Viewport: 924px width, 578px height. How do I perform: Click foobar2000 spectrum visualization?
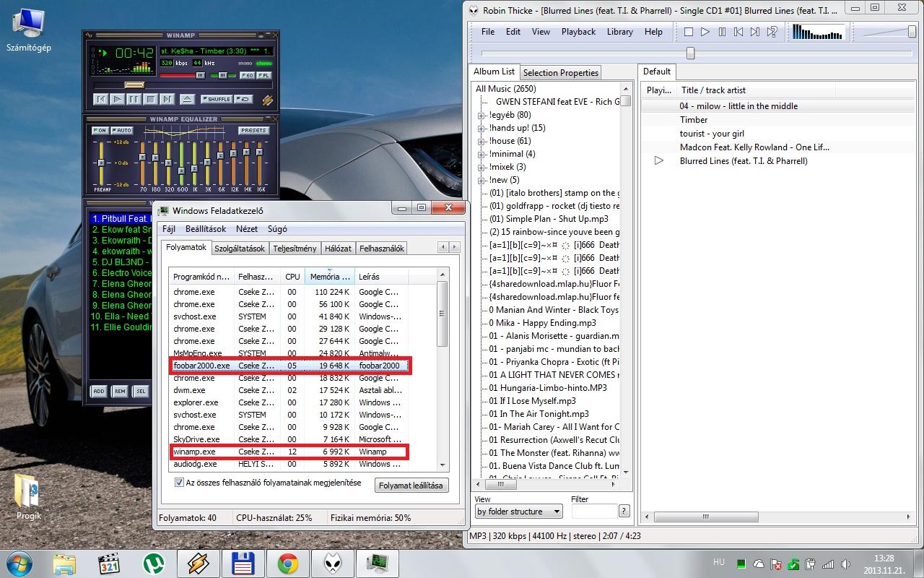pos(818,32)
